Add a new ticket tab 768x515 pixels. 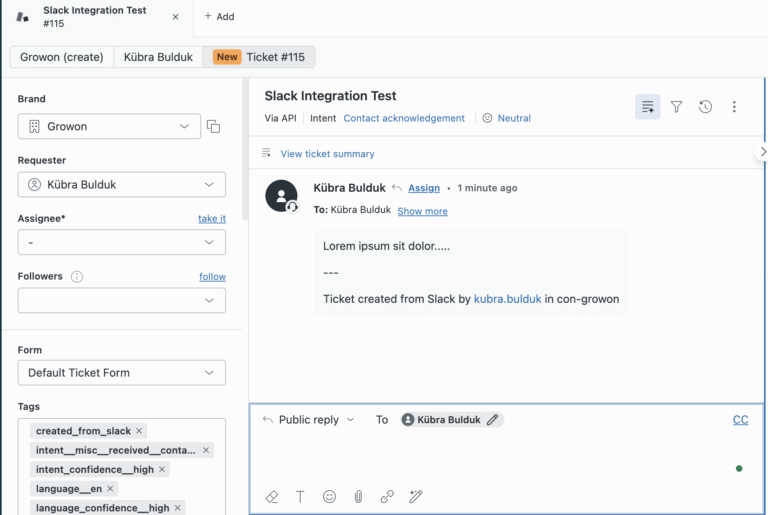tap(219, 17)
